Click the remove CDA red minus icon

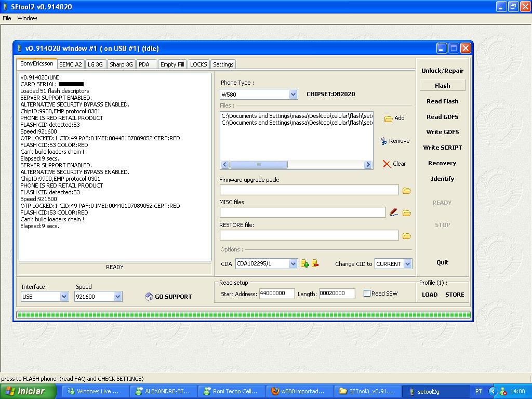(315, 263)
